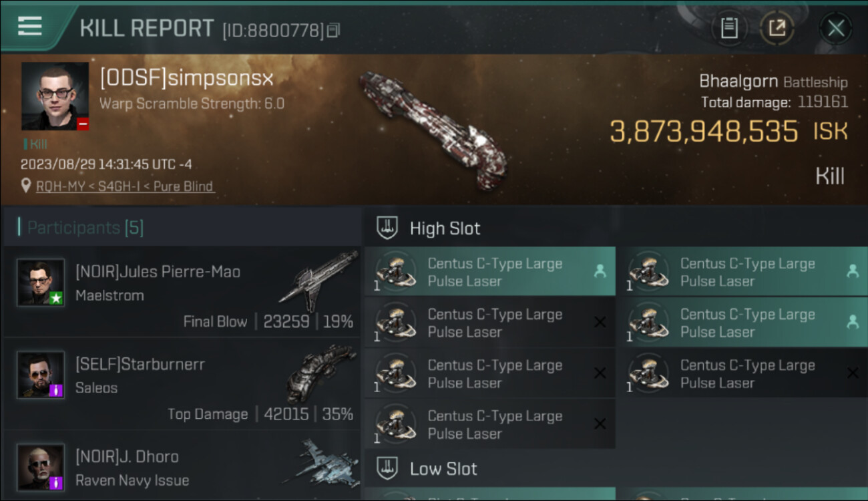Viewport: 868px width, 501px height.
Task: Open the hamburger menu
Action: click(x=30, y=26)
